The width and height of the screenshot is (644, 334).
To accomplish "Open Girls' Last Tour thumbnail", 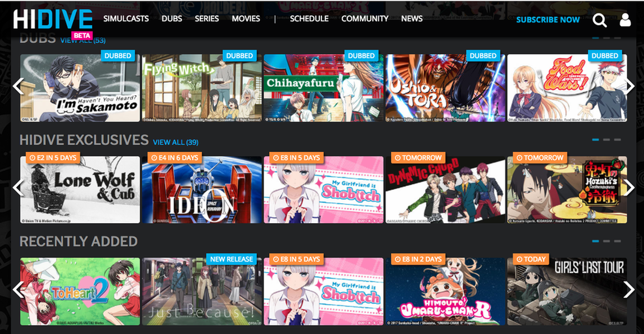I will pyautogui.click(x=567, y=291).
